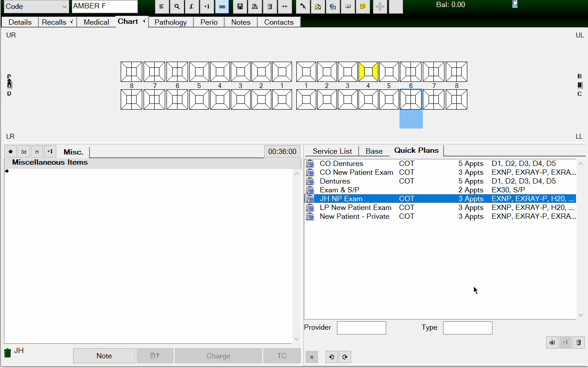588x368 pixels.
Task: Open the Service List tab
Action: pos(332,151)
